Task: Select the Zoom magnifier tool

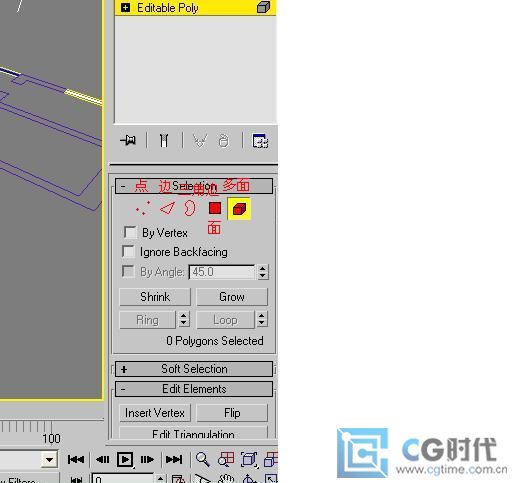Action: [x=203, y=459]
